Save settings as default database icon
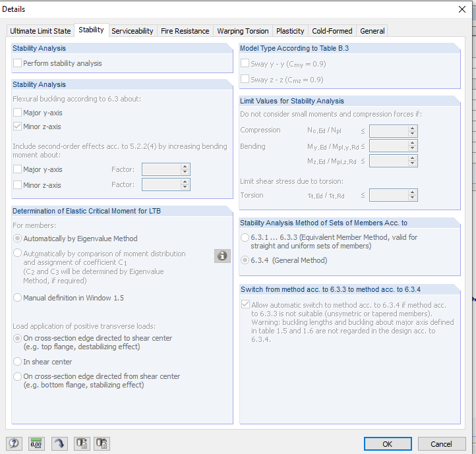This screenshot has width=476, height=454. coord(82,443)
